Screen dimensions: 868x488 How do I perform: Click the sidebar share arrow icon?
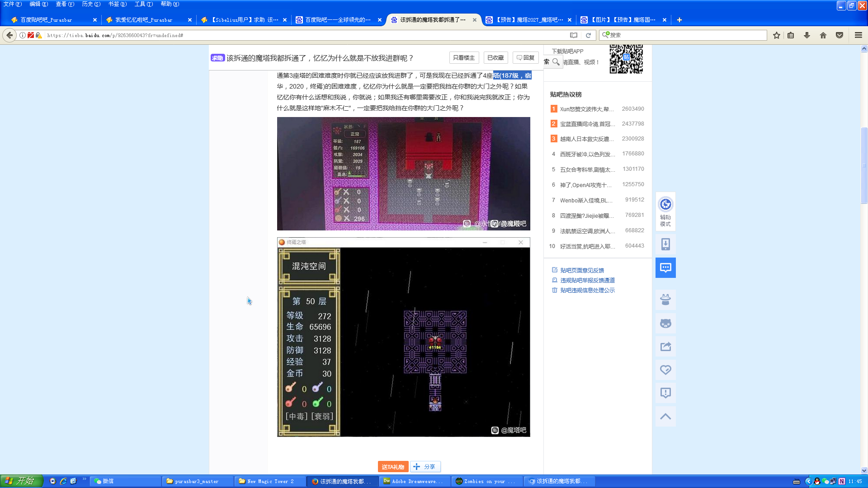[x=665, y=347]
